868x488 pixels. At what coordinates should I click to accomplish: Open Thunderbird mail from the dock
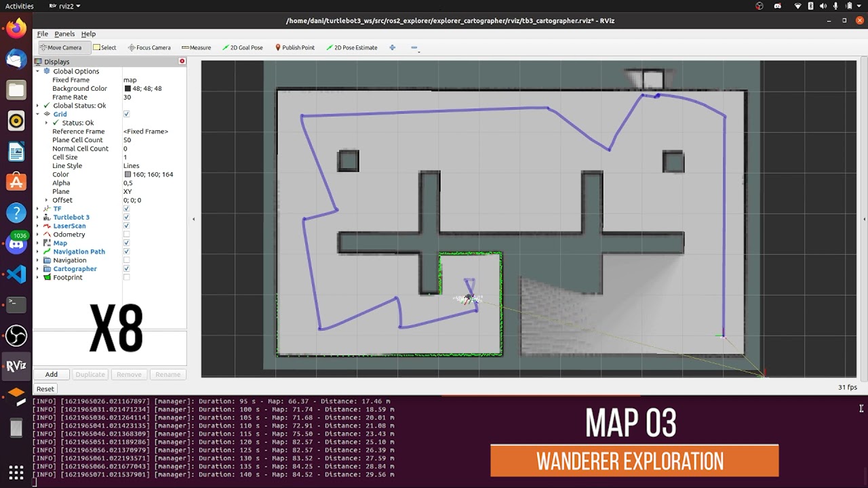point(16,59)
